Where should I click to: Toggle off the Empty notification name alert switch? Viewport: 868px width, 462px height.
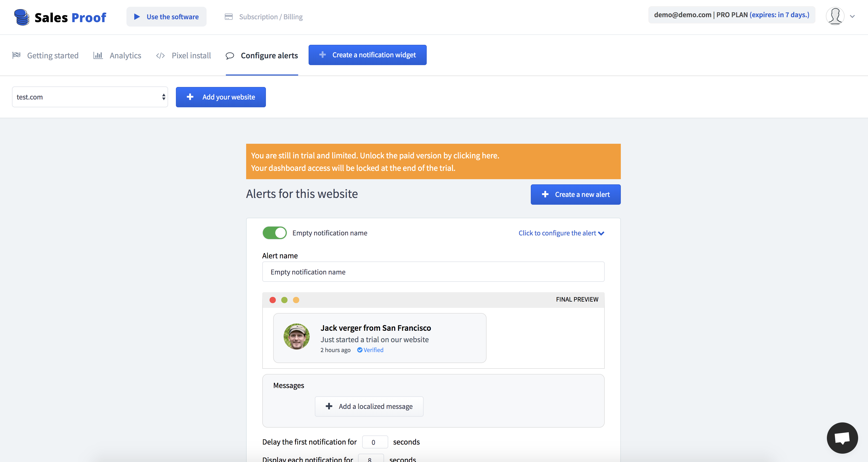click(275, 233)
